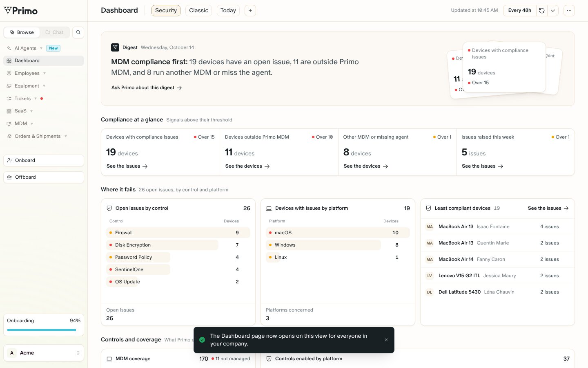Add a new dashboard view with plus
The image size is (588, 368).
[x=250, y=11]
